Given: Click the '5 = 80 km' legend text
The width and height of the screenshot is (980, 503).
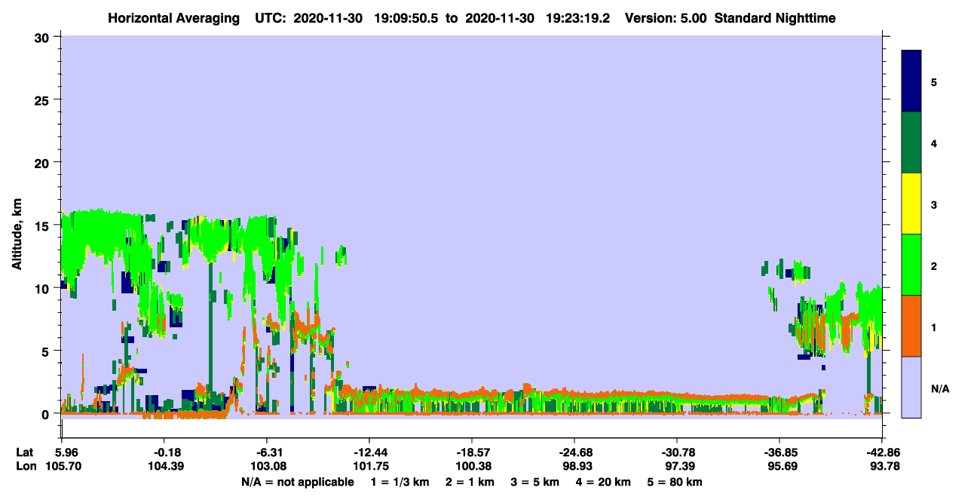Looking at the screenshot, I should click(676, 482).
